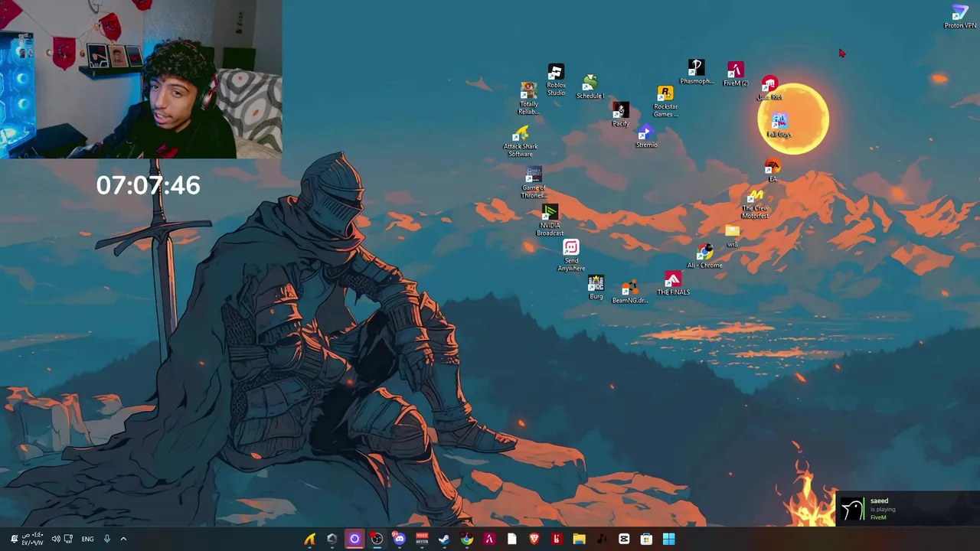Launch THE FINALS desktop shortcut

[x=673, y=283]
